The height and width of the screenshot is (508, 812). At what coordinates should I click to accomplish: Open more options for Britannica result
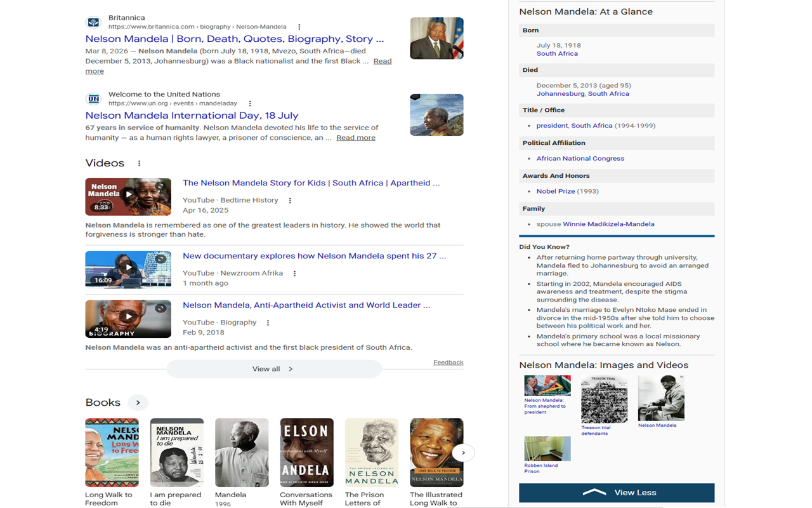pos(299,27)
